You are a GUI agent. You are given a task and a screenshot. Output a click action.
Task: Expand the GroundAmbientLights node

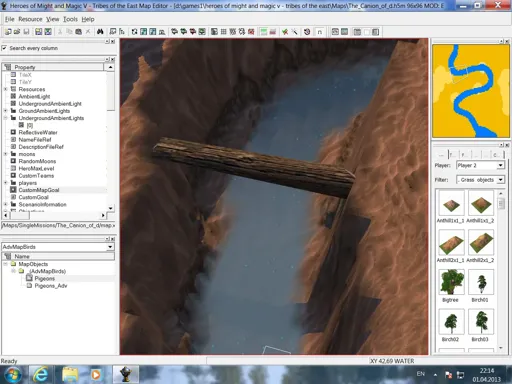[x=5, y=111]
